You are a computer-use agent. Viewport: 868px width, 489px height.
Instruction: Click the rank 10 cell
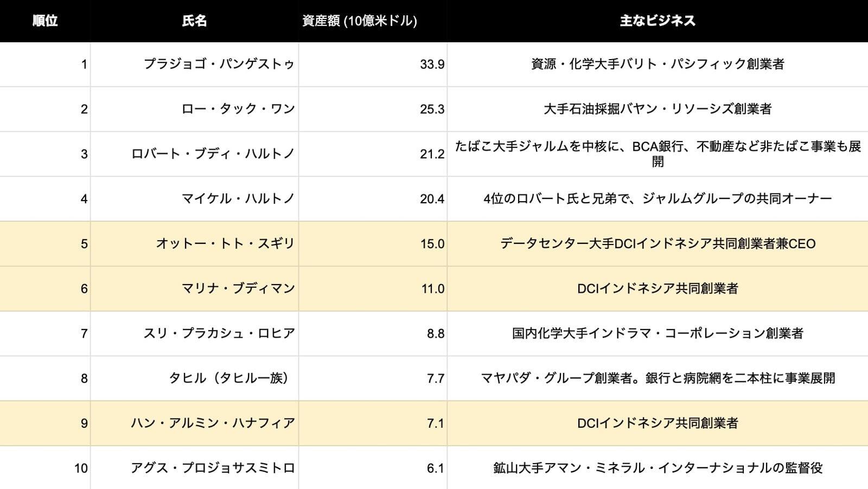pyautogui.click(x=81, y=468)
